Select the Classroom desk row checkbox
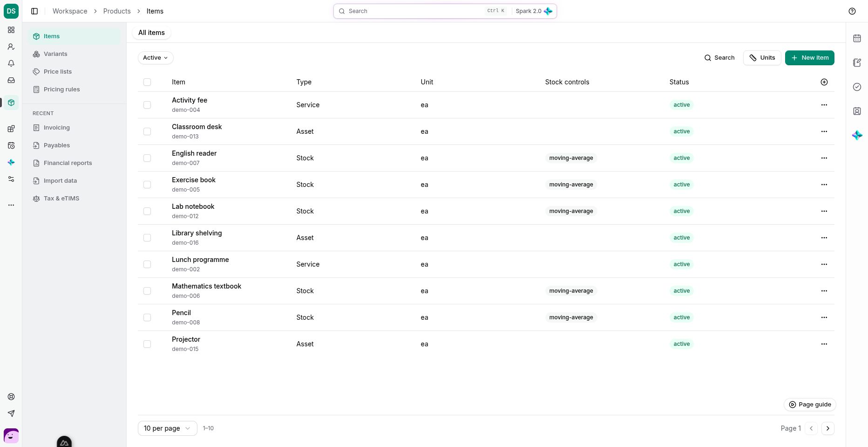This screenshot has height=447, width=868. click(147, 131)
